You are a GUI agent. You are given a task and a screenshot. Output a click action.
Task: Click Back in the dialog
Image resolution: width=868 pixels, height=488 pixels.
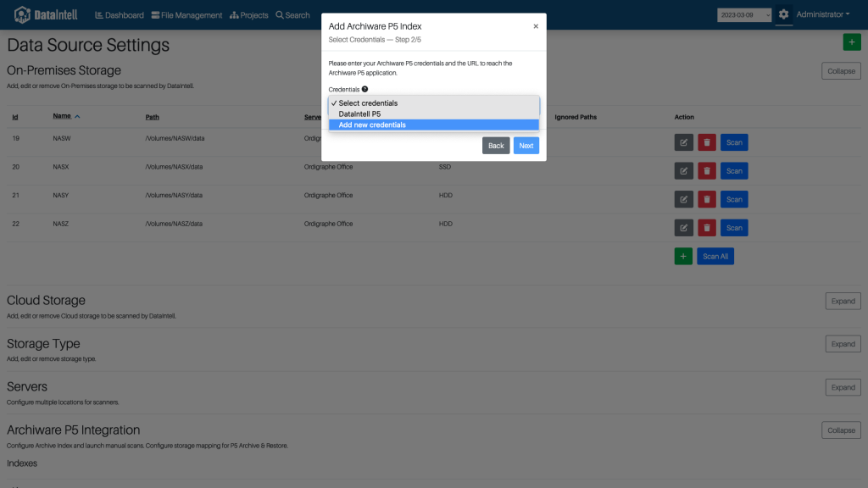tap(496, 146)
